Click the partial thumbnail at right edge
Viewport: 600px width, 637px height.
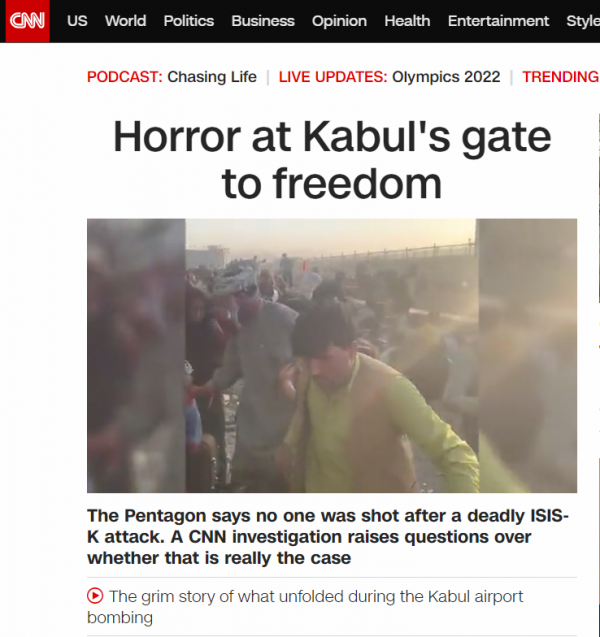coord(599,208)
